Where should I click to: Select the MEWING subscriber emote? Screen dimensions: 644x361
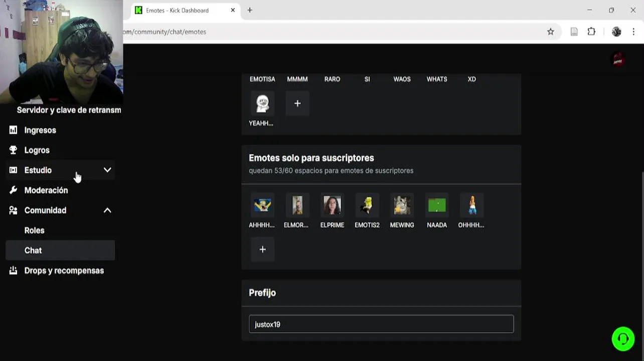(x=402, y=205)
